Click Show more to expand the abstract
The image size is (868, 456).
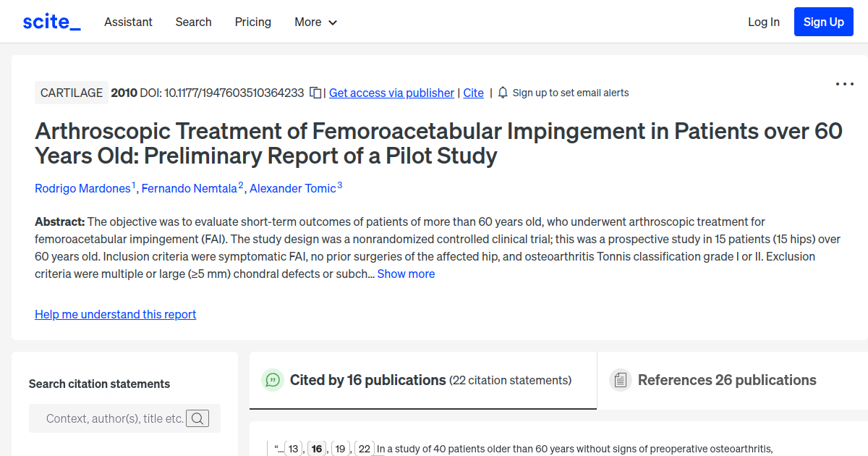pos(406,274)
